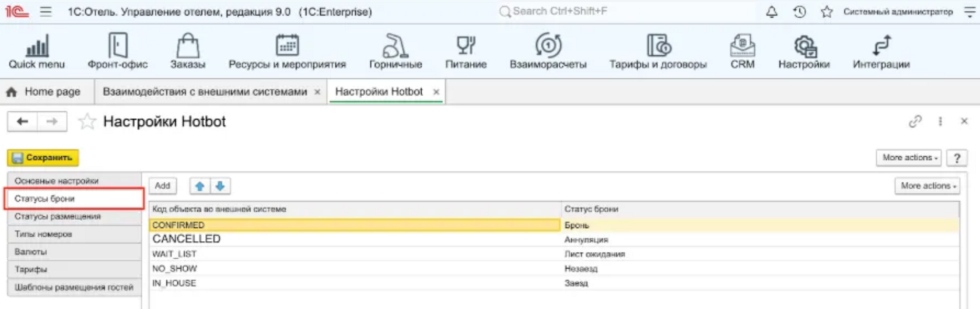Select NO_SHOW cell

pyautogui.click(x=355, y=269)
